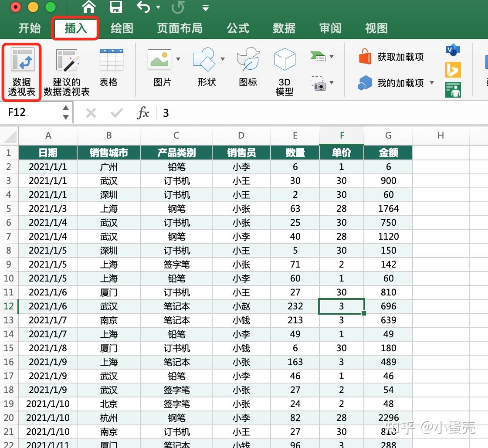This screenshot has height=448, width=488.
Task: Click the fx insert function icon
Action: pyautogui.click(x=143, y=113)
